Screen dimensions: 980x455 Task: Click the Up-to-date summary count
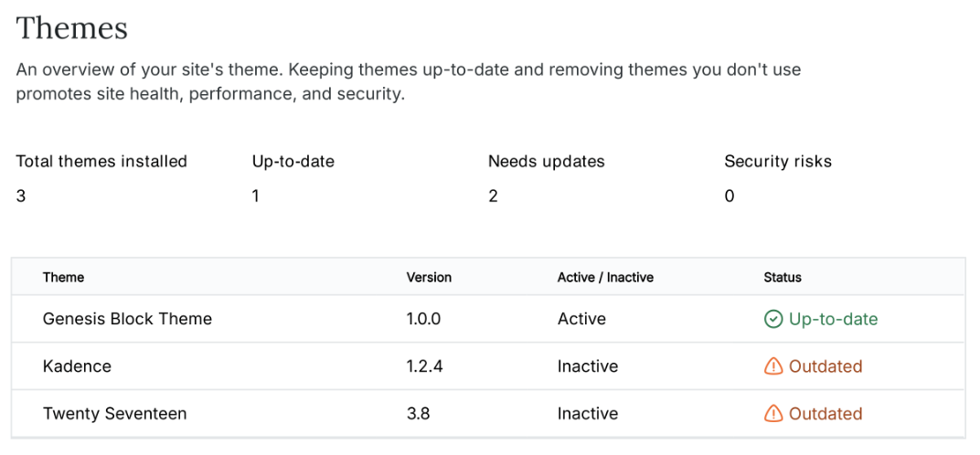click(x=256, y=196)
